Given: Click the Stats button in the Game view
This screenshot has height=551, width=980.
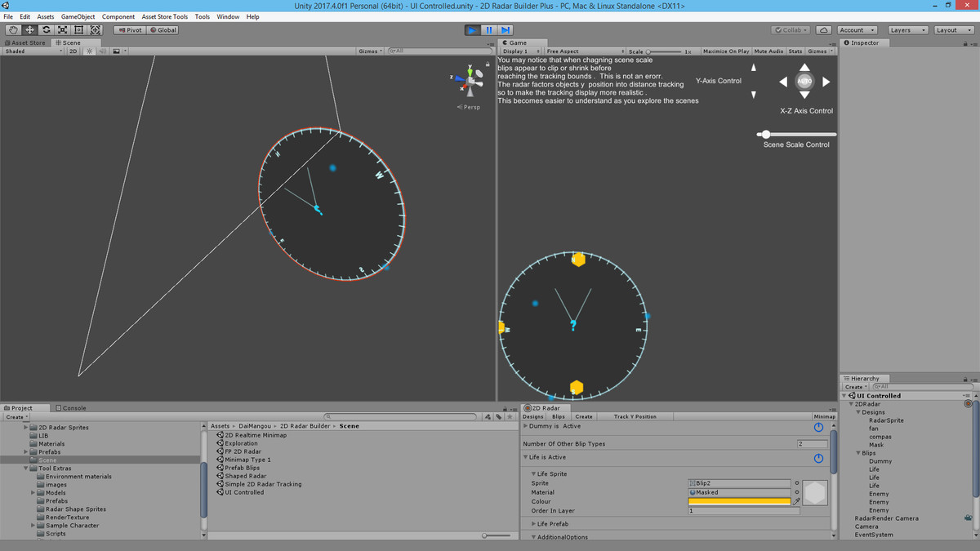Looking at the screenshot, I should pyautogui.click(x=795, y=51).
